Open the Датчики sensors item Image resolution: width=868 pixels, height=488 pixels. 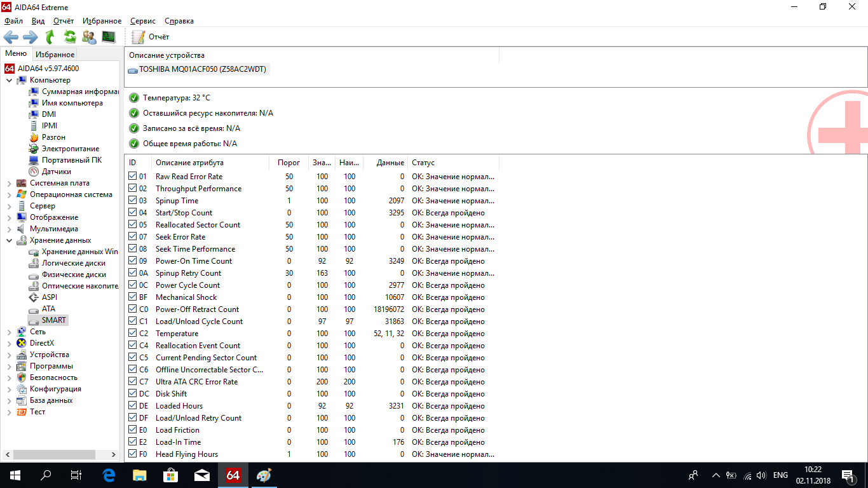click(50, 172)
